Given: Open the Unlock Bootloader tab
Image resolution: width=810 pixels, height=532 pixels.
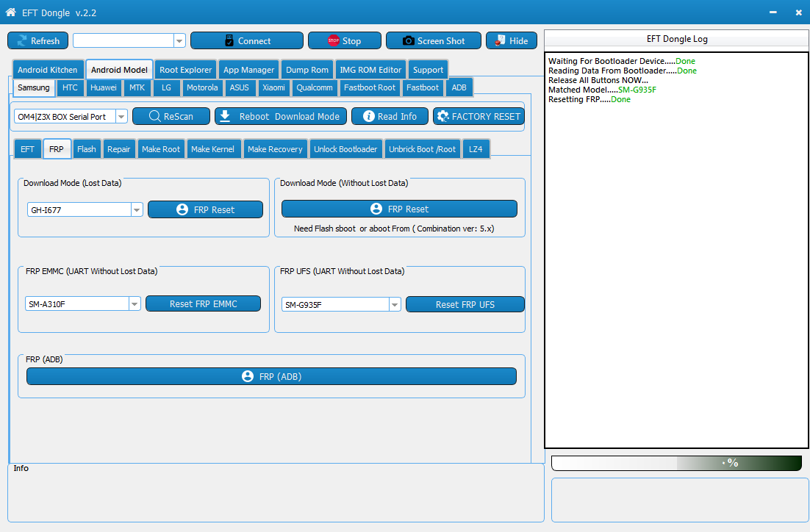Looking at the screenshot, I should tap(345, 149).
